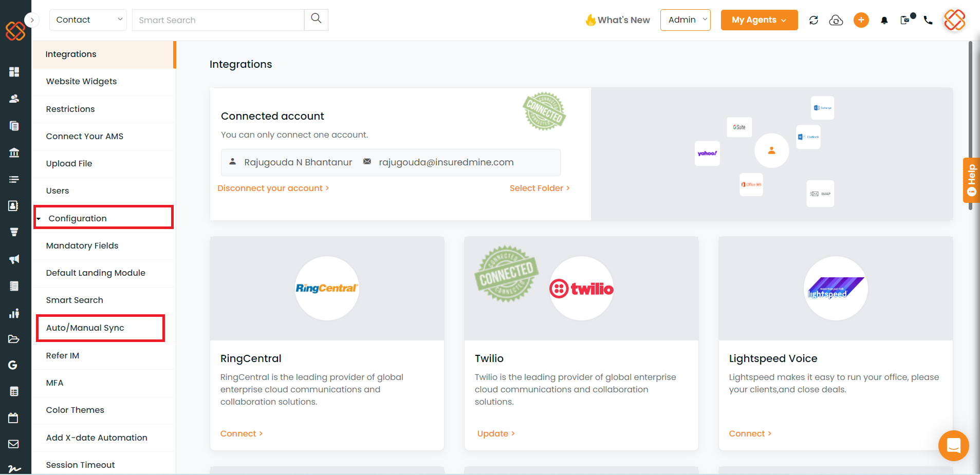980x475 pixels.
Task: Open the bank building icon in sidebar
Action: 14,153
